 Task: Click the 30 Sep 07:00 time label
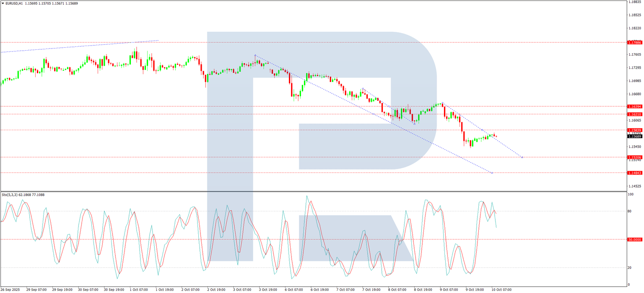[x=88, y=290]
